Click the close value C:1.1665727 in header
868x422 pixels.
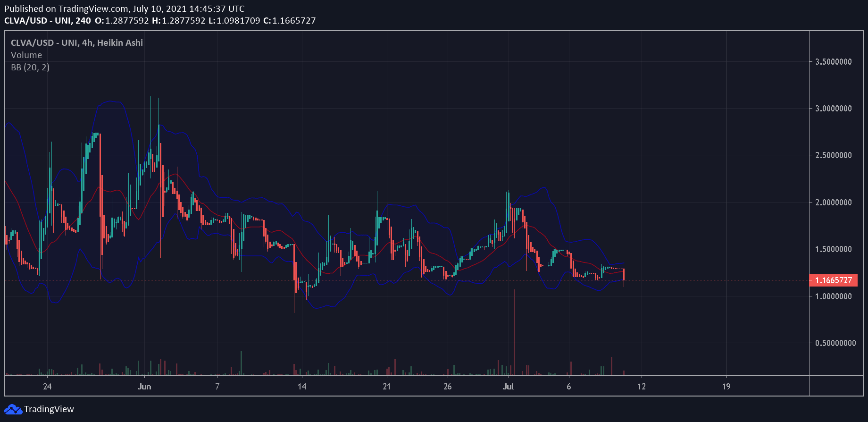[289, 21]
